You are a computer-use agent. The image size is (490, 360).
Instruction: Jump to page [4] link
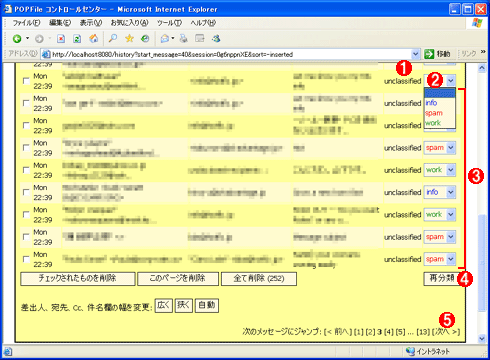pos(389,332)
